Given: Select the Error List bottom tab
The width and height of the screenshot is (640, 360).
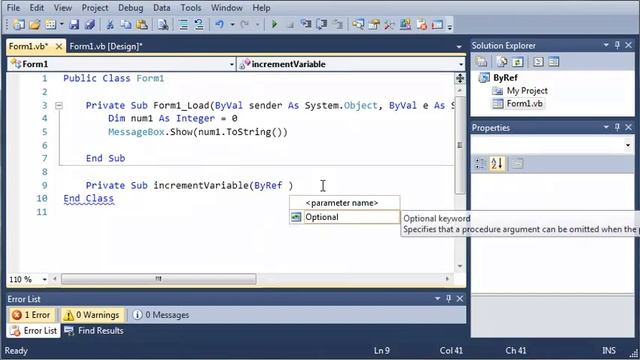Looking at the screenshot, I should 34,331.
